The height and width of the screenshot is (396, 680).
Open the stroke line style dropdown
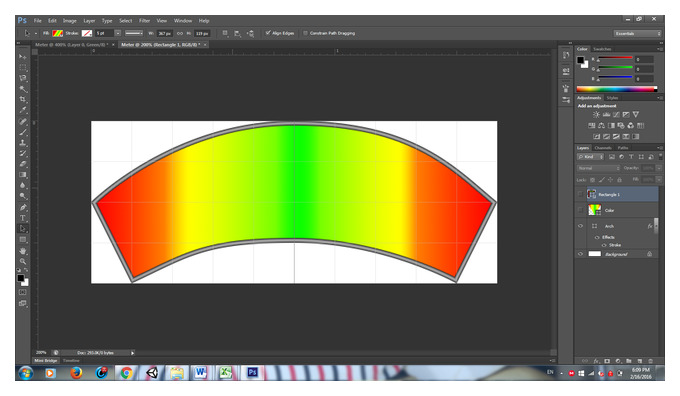pyautogui.click(x=134, y=33)
